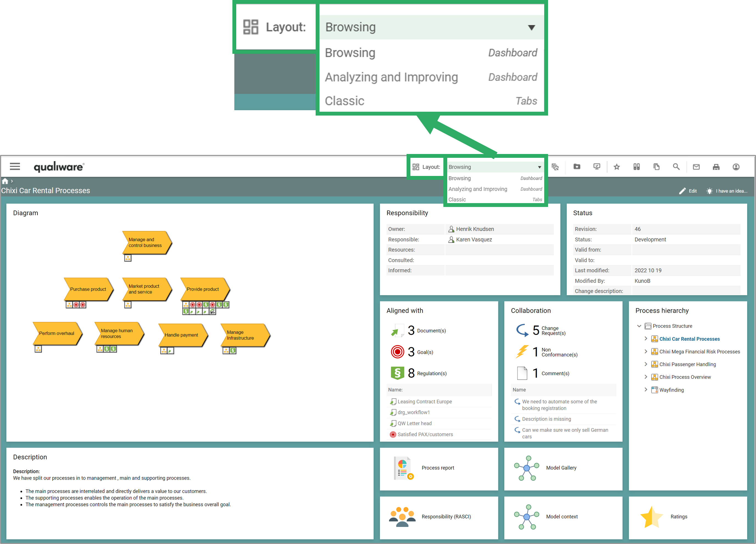Screen dimensions: 756x544
Task: Select the Perform overhaul process shape
Action: [57, 333]
